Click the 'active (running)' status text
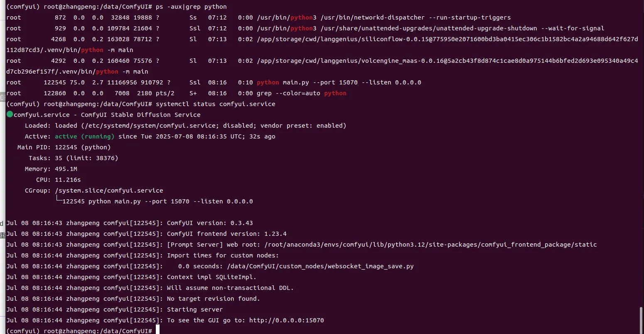Image resolution: width=644 pixels, height=334 pixels. 84,136
